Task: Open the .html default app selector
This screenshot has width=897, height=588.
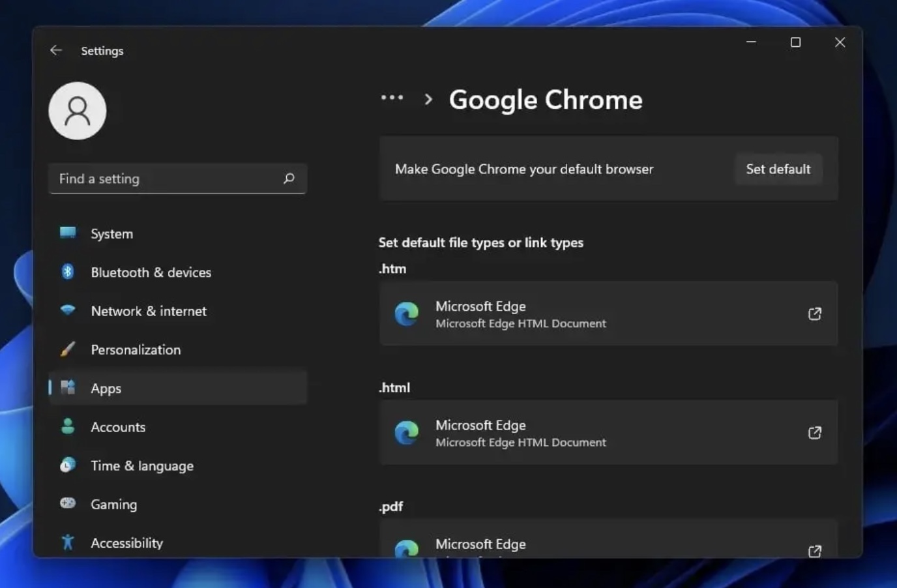Action: [608, 432]
